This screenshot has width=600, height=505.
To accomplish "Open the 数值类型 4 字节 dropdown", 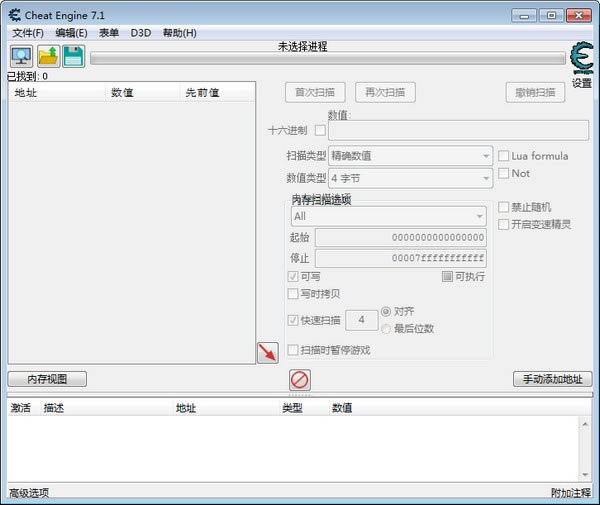I will [x=410, y=178].
